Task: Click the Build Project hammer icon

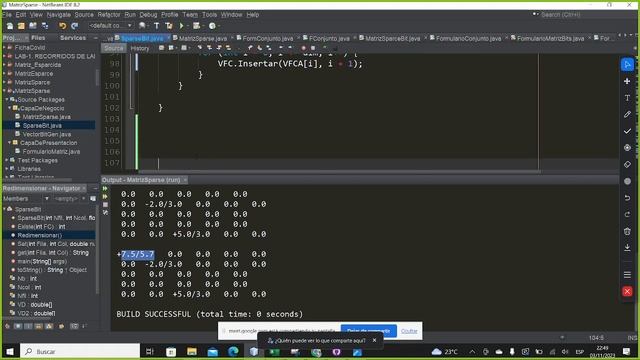Action: click(156, 26)
